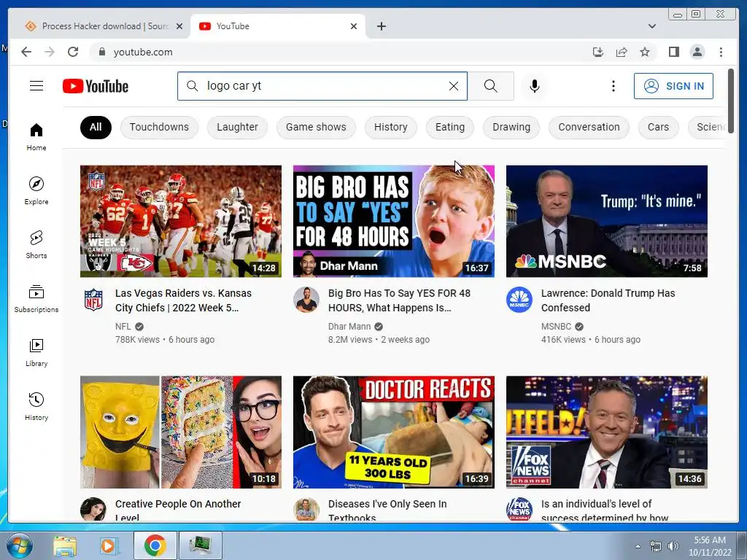The width and height of the screenshot is (747, 560).
Task: Select the Touchdowns filter chip
Action: pyautogui.click(x=159, y=127)
